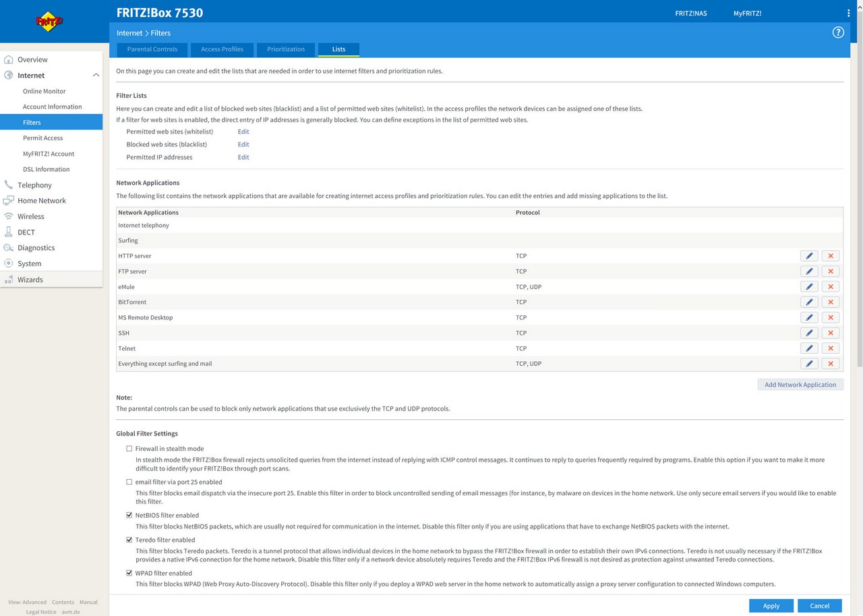Open MyFRITZ! from the header
Viewport: 863px width, 616px height.
click(x=747, y=13)
